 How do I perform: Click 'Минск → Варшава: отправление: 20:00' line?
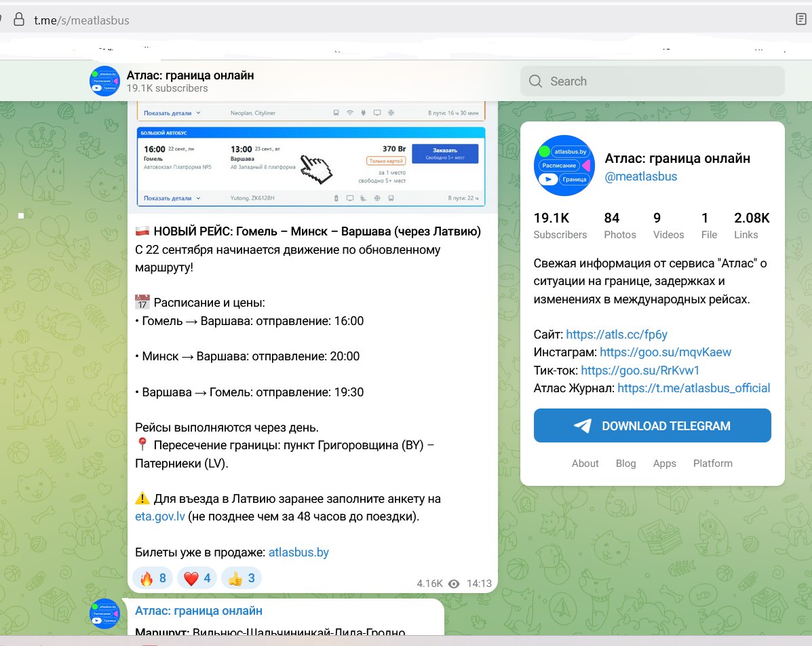tap(248, 356)
